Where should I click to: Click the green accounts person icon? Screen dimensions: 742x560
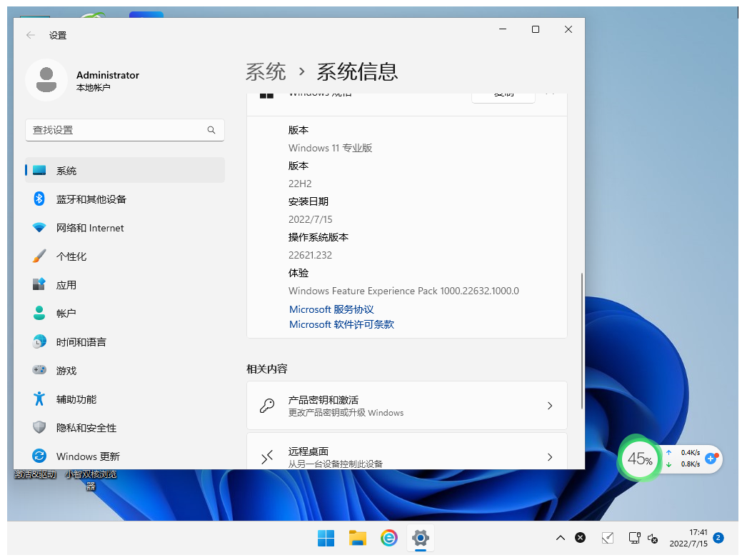pyautogui.click(x=39, y=313)
